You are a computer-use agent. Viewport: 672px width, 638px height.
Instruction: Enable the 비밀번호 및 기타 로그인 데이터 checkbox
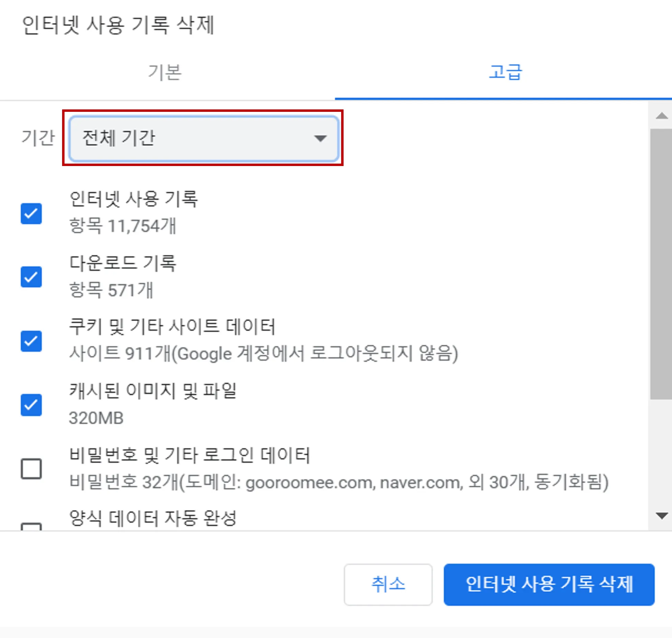(x=31, y=469)
